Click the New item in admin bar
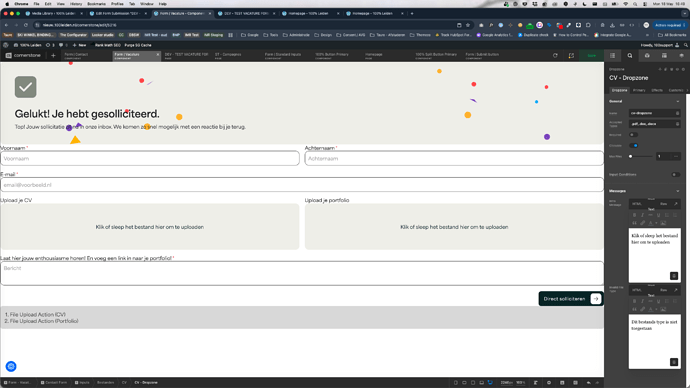The image size is (690, 388). pos(80,45)
